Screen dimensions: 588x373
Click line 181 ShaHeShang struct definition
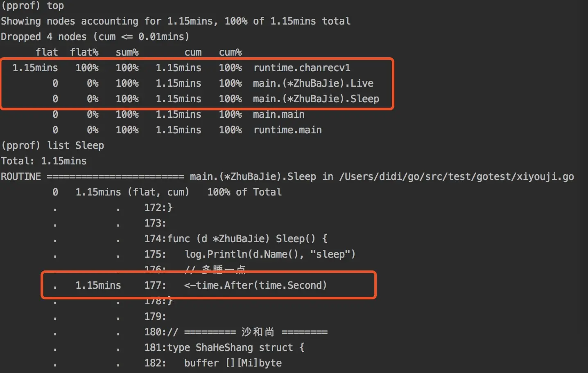[236, 348]
